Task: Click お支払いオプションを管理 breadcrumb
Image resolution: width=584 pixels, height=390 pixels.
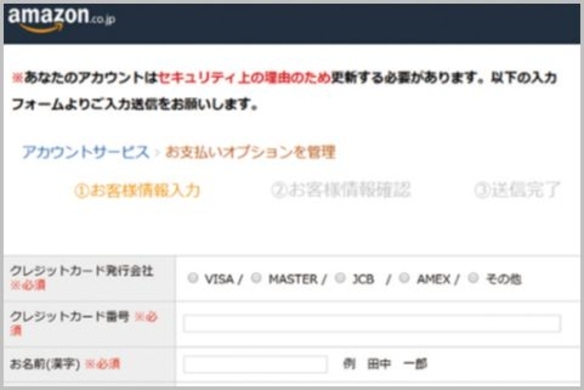Action: click(250, 152)
